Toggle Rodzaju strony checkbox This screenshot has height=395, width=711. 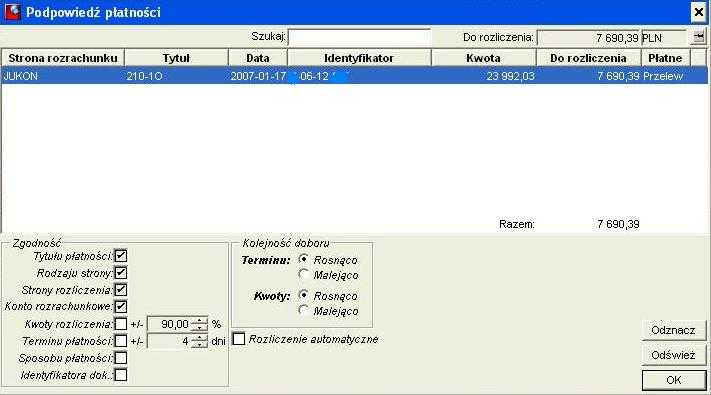[121, 273]
